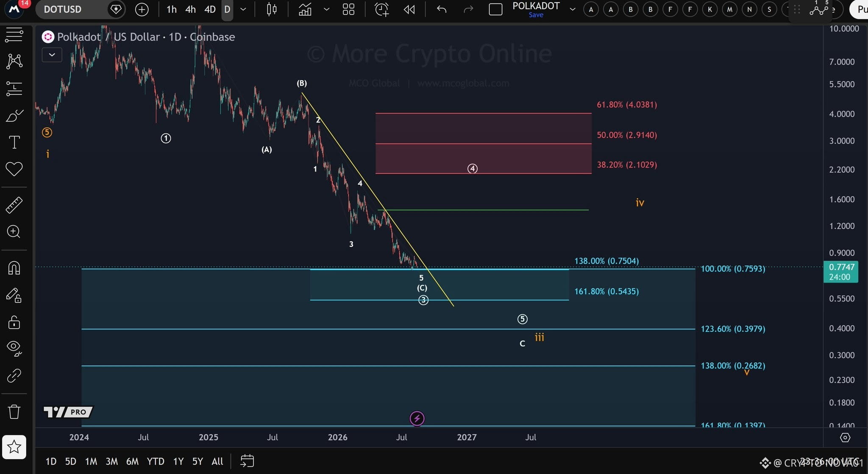Viewport: 868px width, 474px height.
Task: Set date range to 3M
Action: (x=112, y=461)
